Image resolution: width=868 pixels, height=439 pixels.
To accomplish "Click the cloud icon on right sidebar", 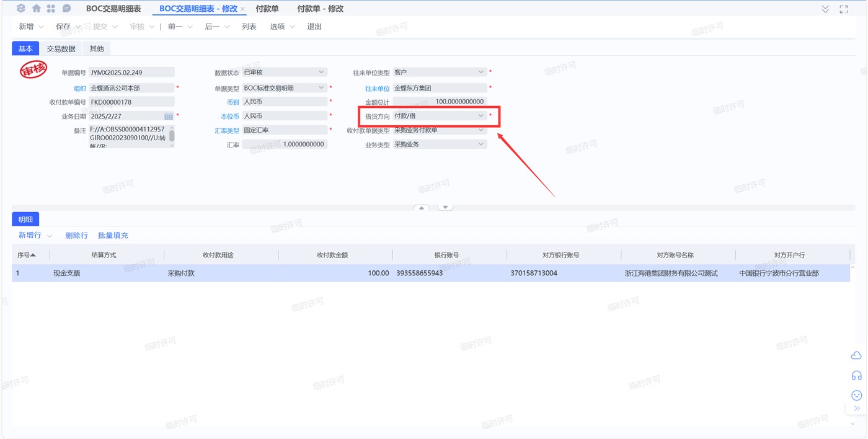I will coord(856,355).
